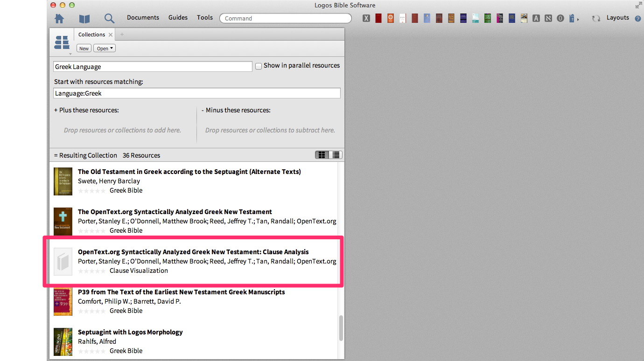Switch results to grid tile view
Screen dimensions: 644x361
pyautogui.click(x=322, y=155)
